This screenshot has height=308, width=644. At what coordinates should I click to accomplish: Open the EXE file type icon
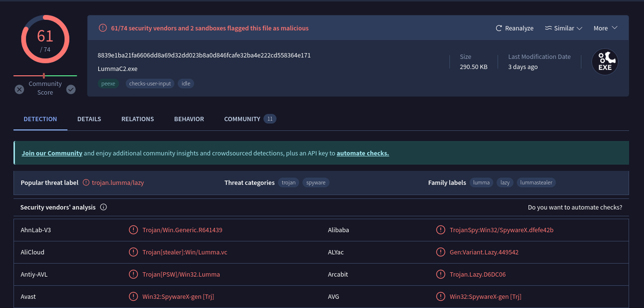(x=605, y=62)
